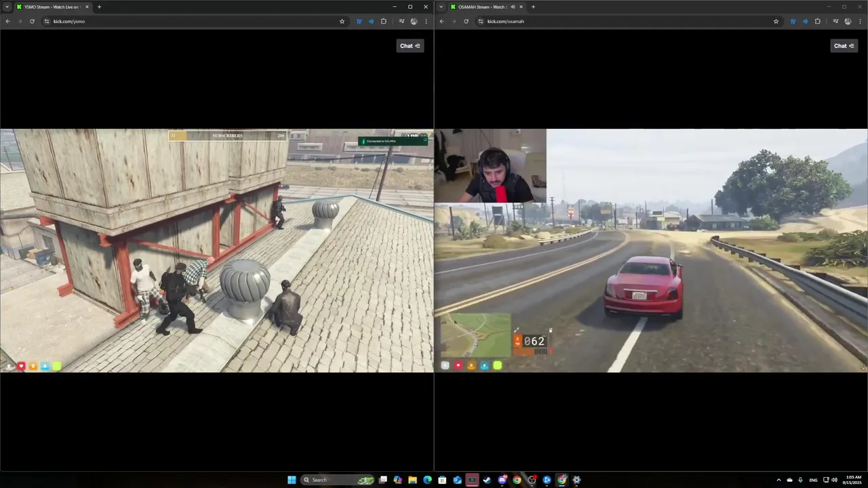Image resolution: width=868 pixels, height=488 pixels.
Task: Expand tab search dropdown in OSAMAH window
Action: 441,7
